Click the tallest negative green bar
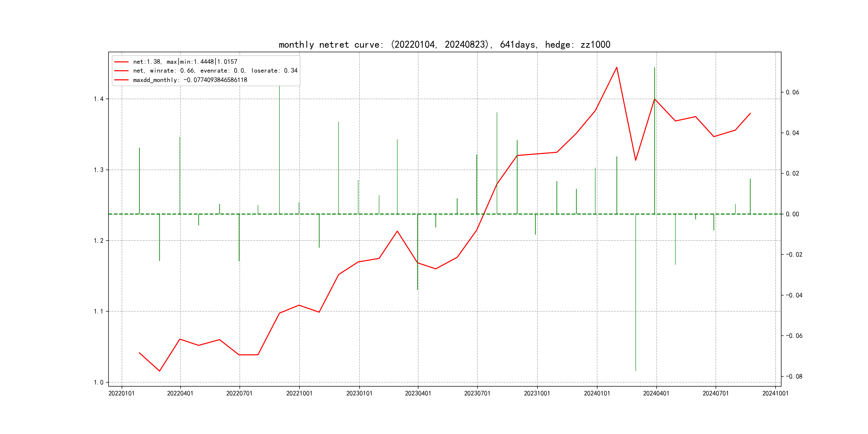The height and width of the screenshot is (434, 868). coord(635,293)
